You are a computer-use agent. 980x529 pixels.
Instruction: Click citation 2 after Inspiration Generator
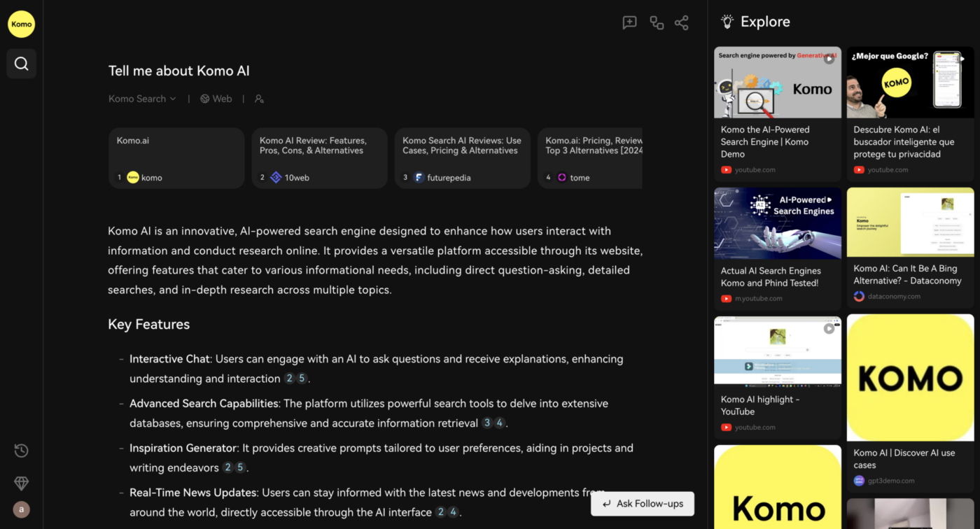pyautogui.click(x=228, y=468)
